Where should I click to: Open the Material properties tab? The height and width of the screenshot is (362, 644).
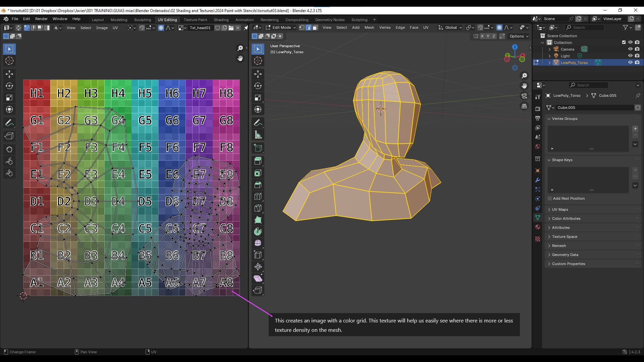click(x=538, y=227)
